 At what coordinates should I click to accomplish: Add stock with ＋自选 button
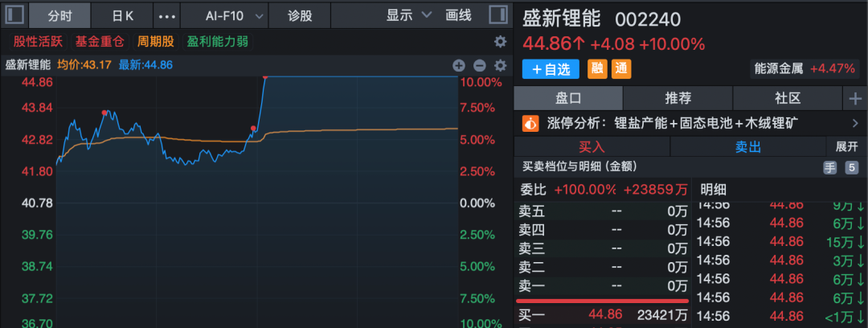click(551, 69)
